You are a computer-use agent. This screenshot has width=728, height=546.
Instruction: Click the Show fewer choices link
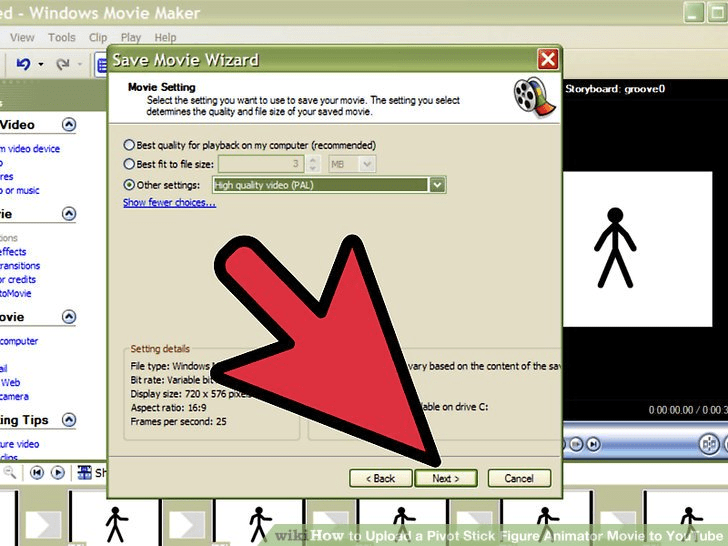[169, 202]
